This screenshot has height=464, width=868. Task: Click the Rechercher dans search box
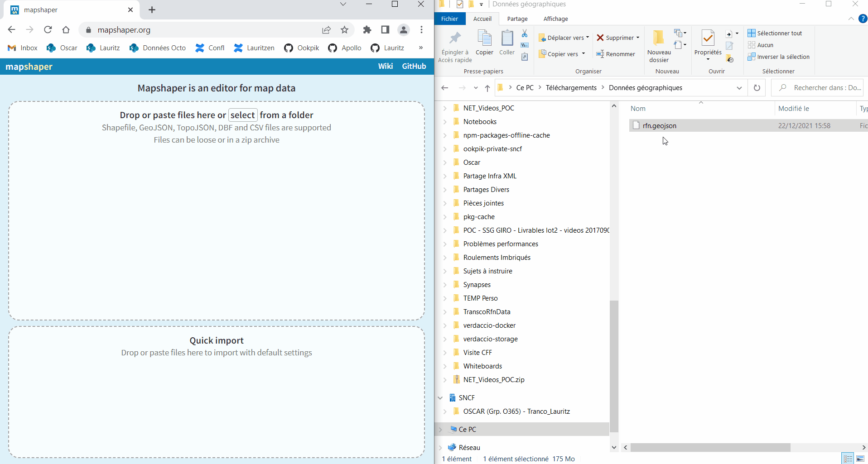pyautogui.click(x=818, y=88)
